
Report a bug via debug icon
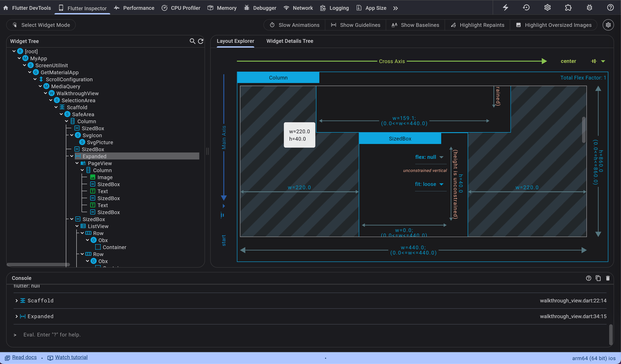pos(589,7)
